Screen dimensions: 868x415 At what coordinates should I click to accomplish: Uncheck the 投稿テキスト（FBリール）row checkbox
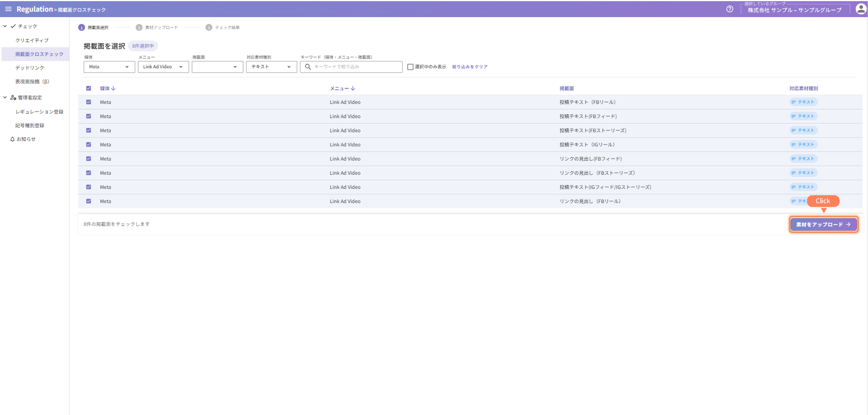click(x=89, y=102)
